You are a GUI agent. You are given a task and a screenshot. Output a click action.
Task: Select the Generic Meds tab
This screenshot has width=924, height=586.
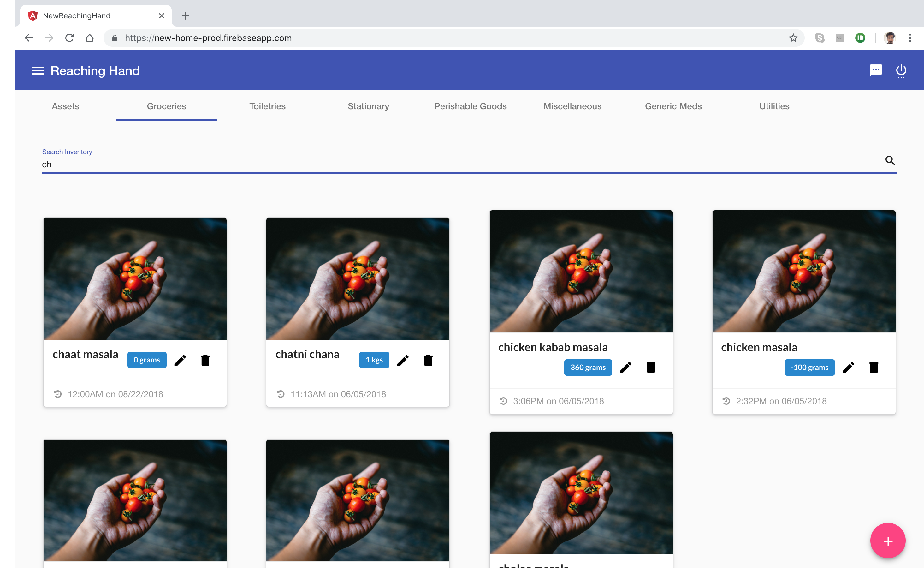tap(673, 106)
